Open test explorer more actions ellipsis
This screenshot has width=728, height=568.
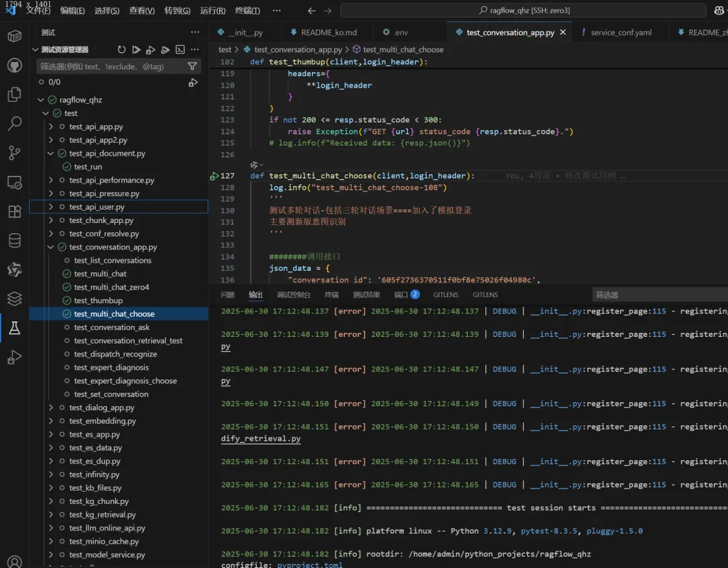click(195, 50)
